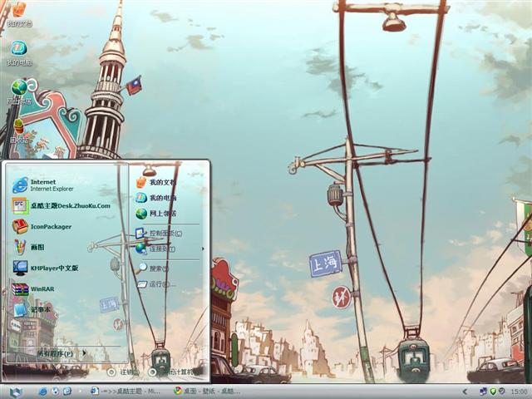The image size is (532, 399).
Task: Open 控制面板(C) control panel entry
Action: 159,234
